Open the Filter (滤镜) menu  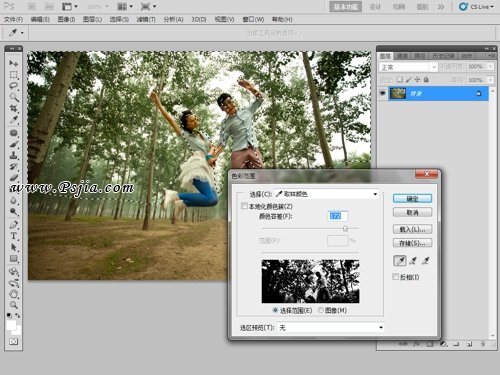(x=146, y=19)
